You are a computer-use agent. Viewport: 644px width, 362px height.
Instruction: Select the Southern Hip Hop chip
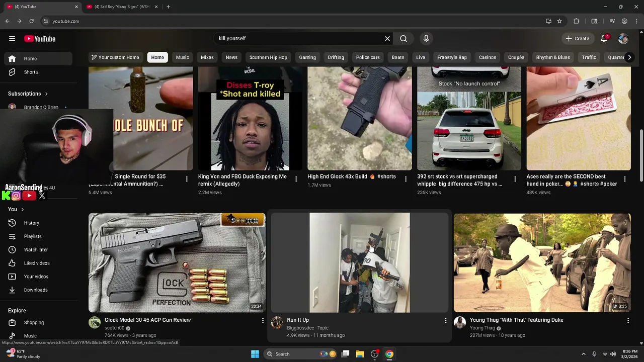click(268, 57)
